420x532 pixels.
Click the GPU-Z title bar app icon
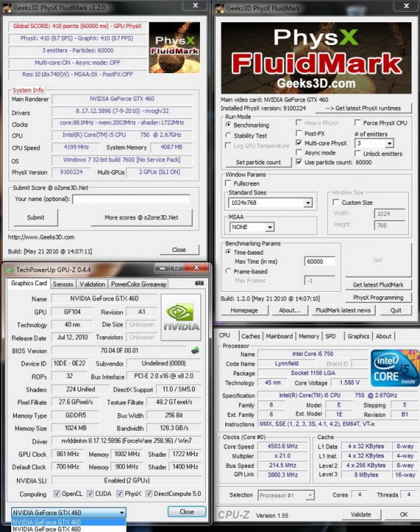[10, 270]
